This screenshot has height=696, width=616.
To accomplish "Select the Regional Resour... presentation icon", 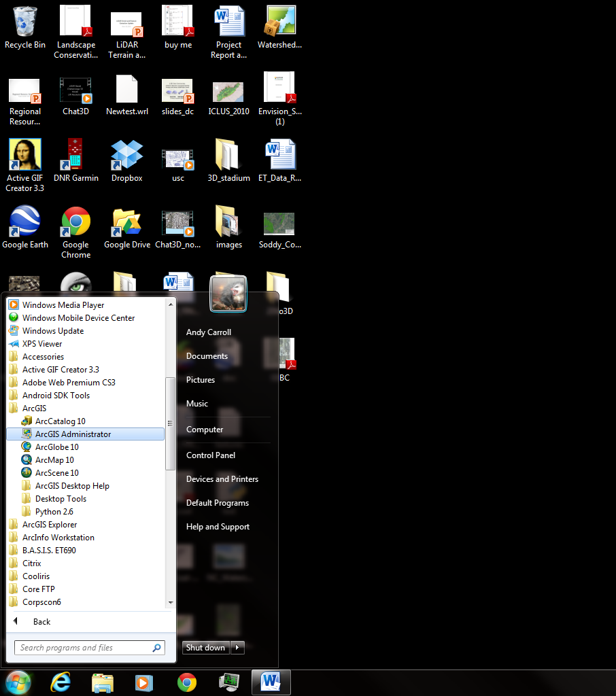I will 25,101.
